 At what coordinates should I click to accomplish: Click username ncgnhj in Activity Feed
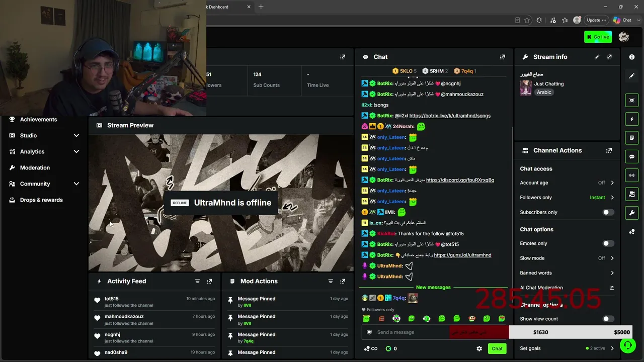click(113, 335)
